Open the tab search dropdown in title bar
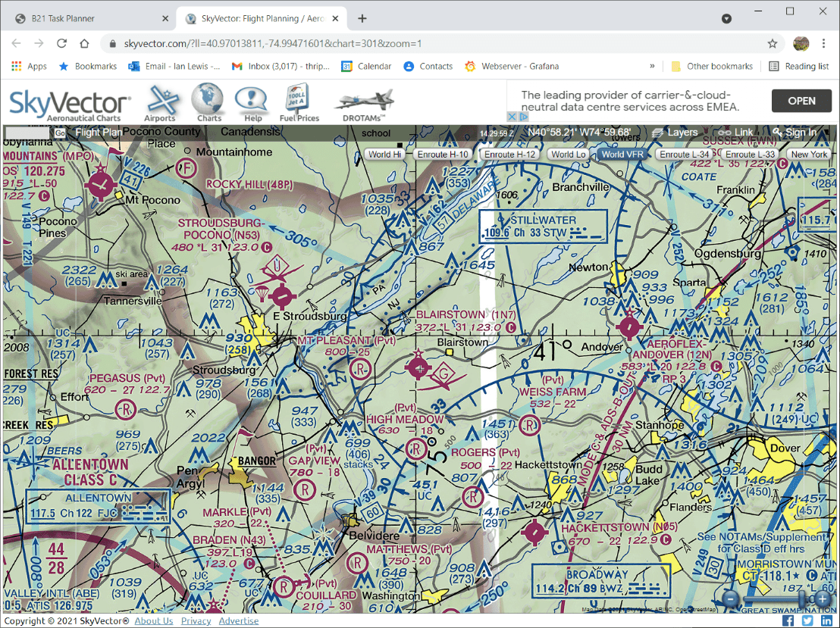Image resolution: width=840 pixels, height=628 pixels. [726, 18]
